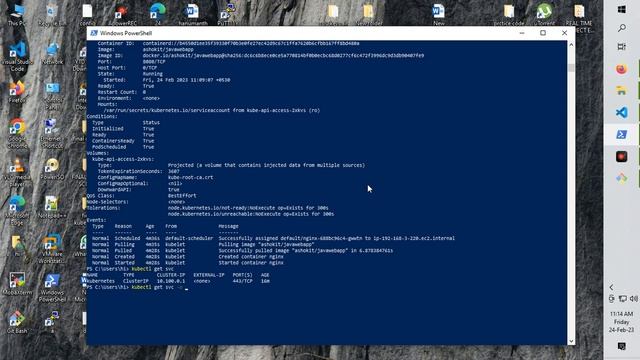Select the Windows PowerShell desktop shortcut

[52, 287]
